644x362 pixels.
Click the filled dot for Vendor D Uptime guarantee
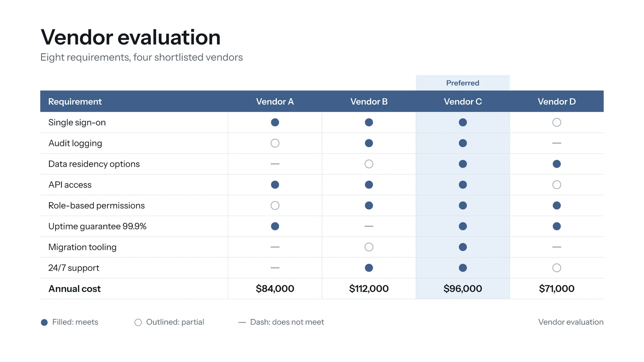point(557,226)
